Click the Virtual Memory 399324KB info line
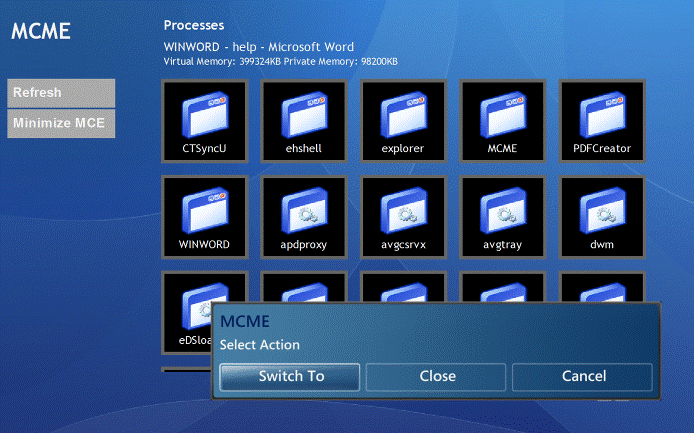 pos(281,62)
